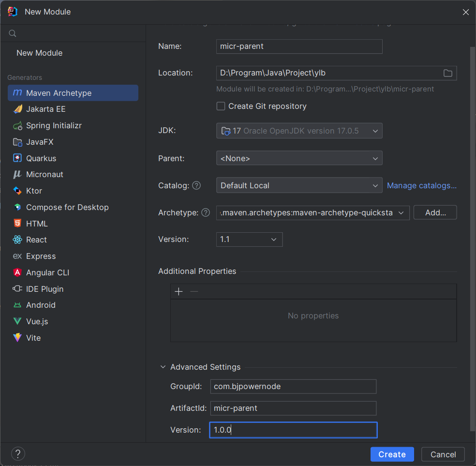Add a property with plus icon

[179, 291]
